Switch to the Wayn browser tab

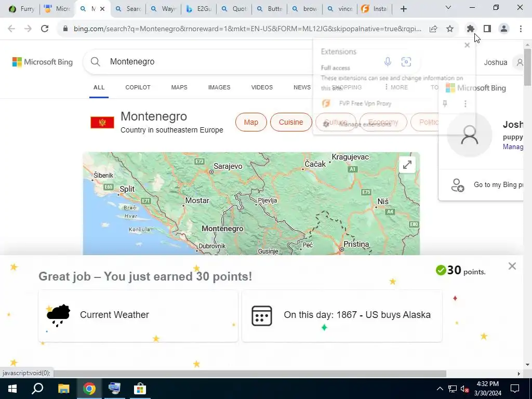pos(164,9)
